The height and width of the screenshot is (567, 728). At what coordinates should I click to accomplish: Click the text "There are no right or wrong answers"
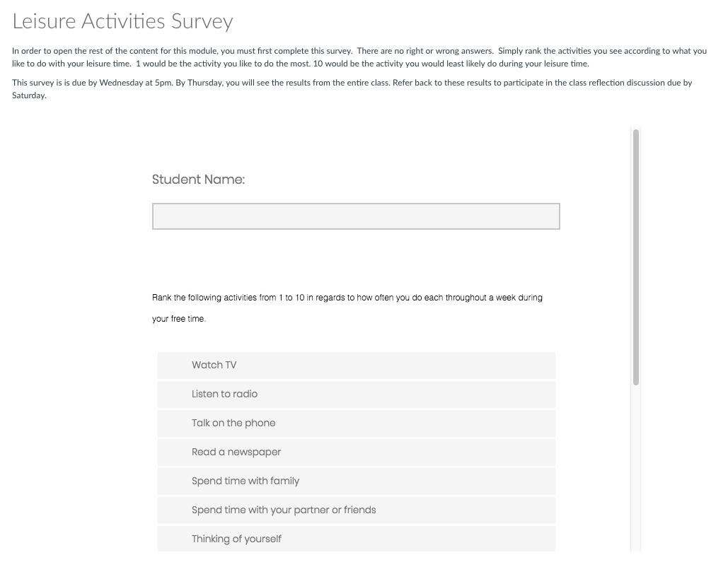424,51
